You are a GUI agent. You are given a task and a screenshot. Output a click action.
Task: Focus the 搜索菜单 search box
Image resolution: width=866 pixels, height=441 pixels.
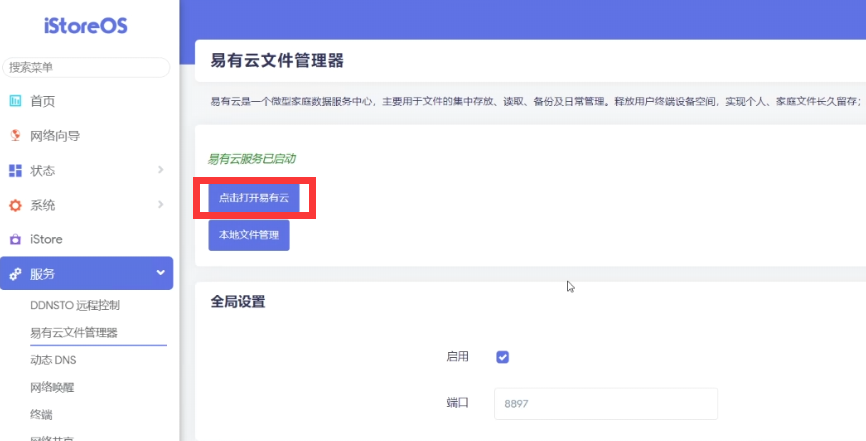click(x=86, y=67)
